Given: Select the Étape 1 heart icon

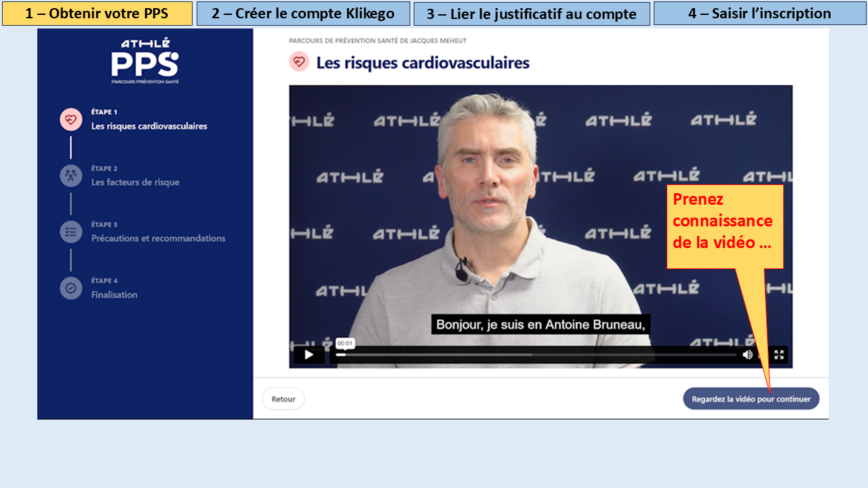Looking at the screenshot, I should [x=71, y=120].
